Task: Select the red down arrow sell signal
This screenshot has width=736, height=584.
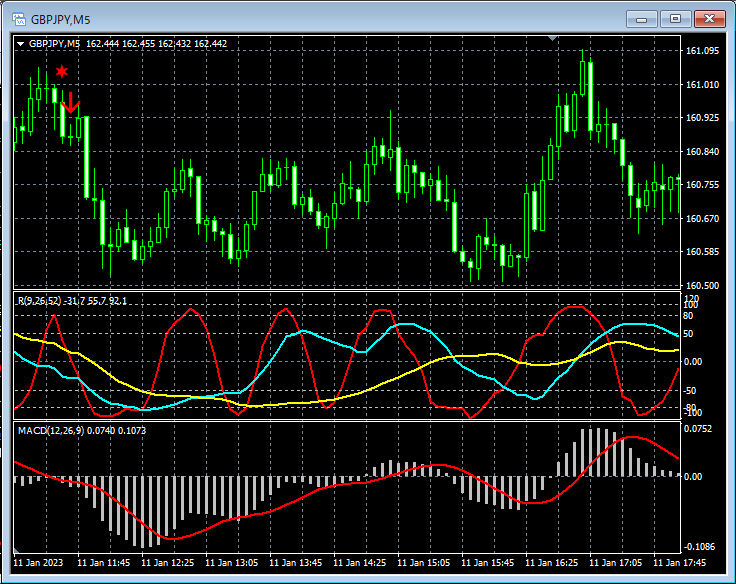Action: [70, 103]
